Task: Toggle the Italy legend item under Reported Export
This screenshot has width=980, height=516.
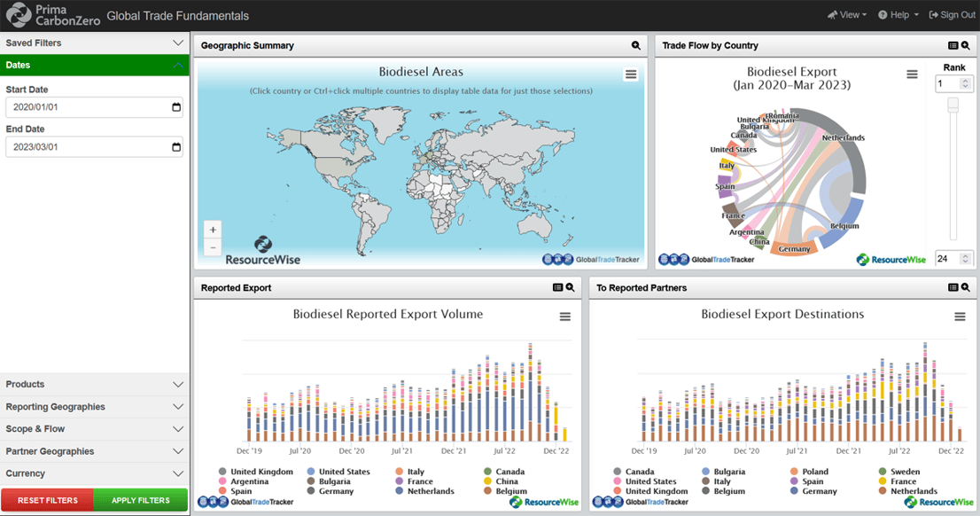Action: (413, 471)
